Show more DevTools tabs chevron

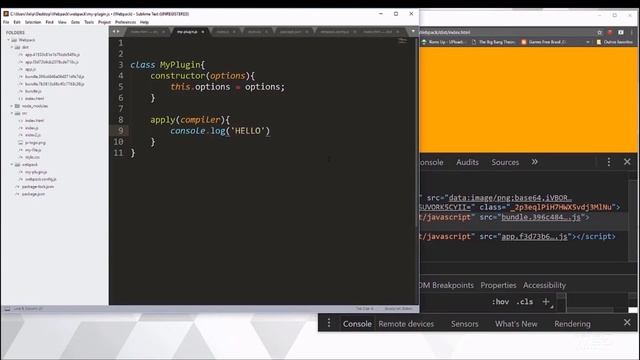coord(535,162)
